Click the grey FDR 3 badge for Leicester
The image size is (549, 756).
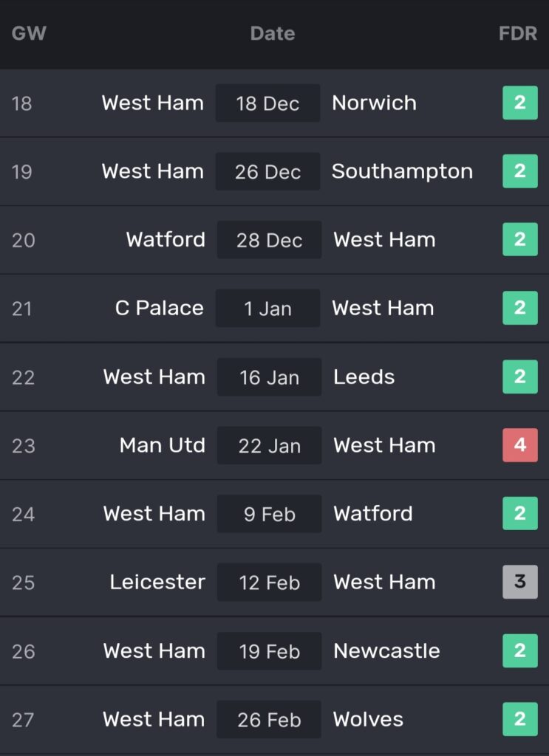point(520,582)
